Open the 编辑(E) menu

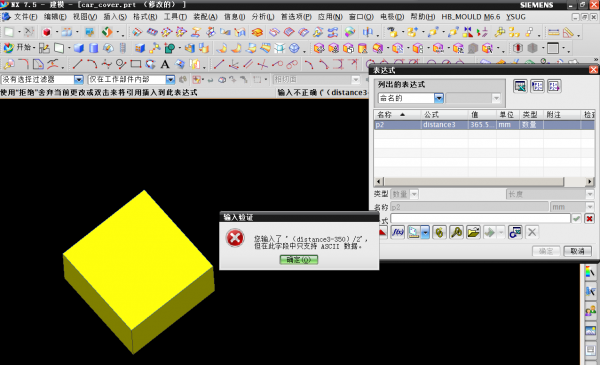click(x=55, y=17)
